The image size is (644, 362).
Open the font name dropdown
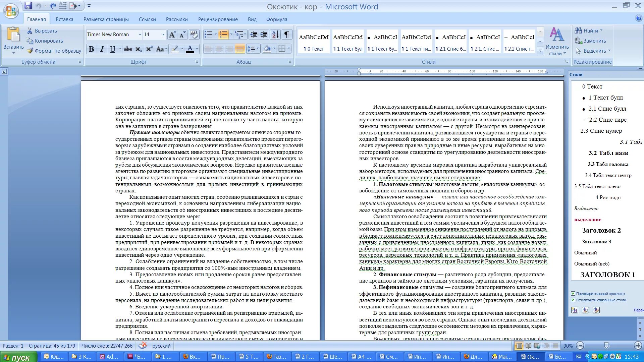click(x=140, y=35)
